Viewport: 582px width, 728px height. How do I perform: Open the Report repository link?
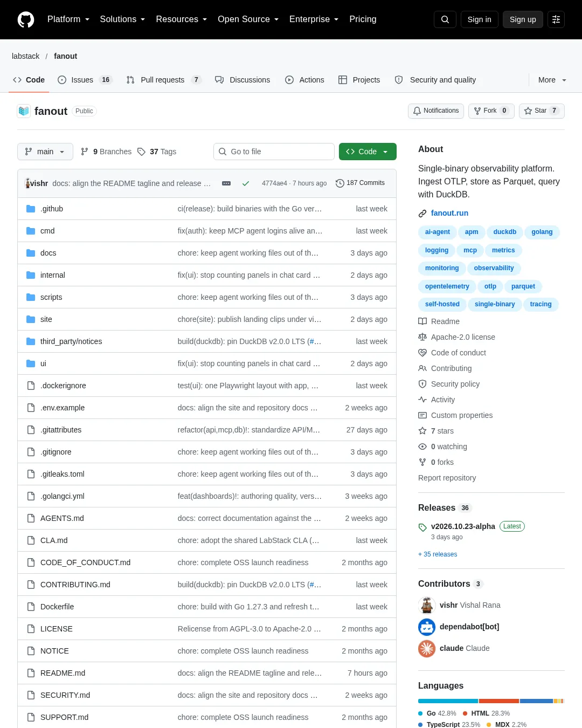pyautogui.click(x=447, y=478)
